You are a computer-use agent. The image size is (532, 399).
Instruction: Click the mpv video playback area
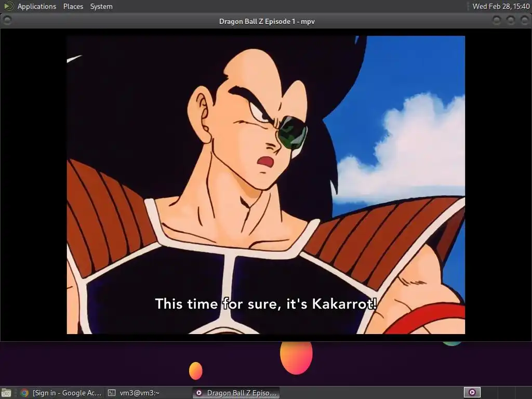point(265,185)
